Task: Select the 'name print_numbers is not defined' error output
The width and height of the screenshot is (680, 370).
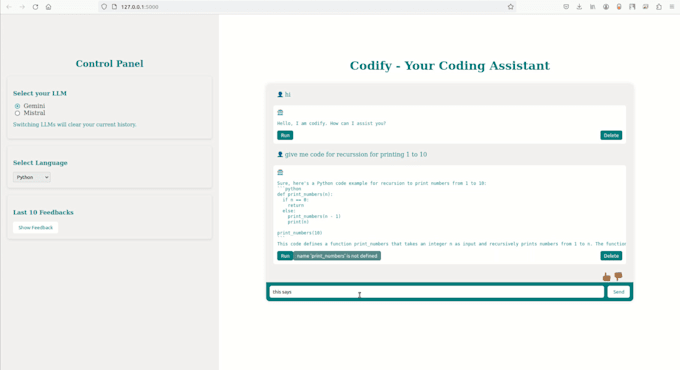Action: (337, 256)
